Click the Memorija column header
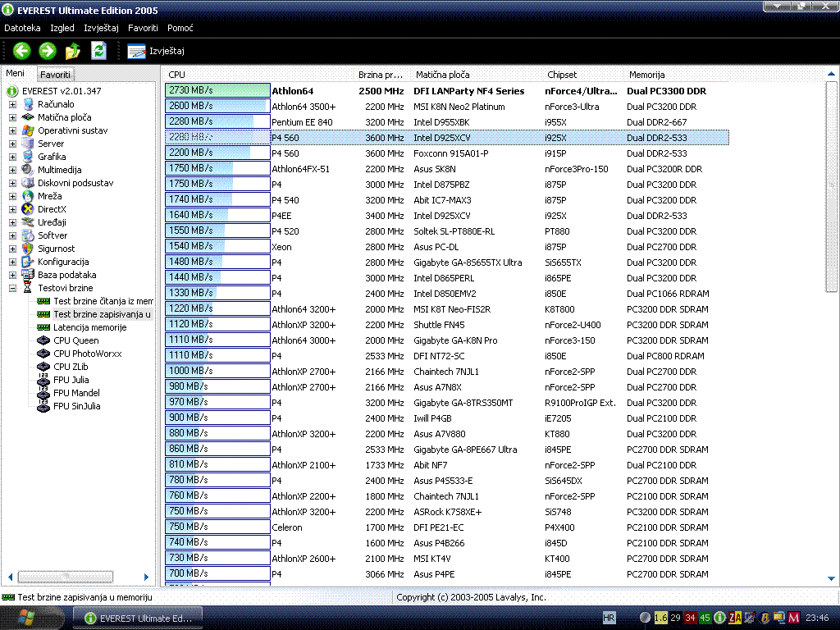 (x=647, y=75)
